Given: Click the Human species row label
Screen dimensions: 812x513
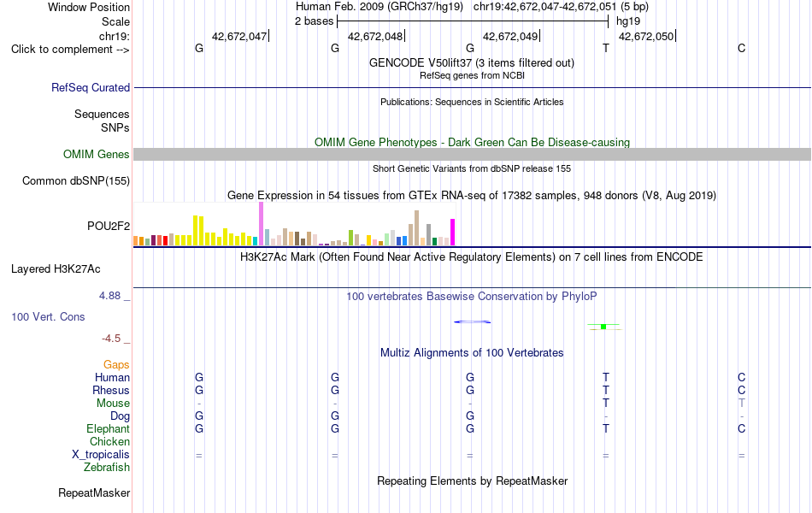Looking at the screenshot, I should (x=112, y=378).
